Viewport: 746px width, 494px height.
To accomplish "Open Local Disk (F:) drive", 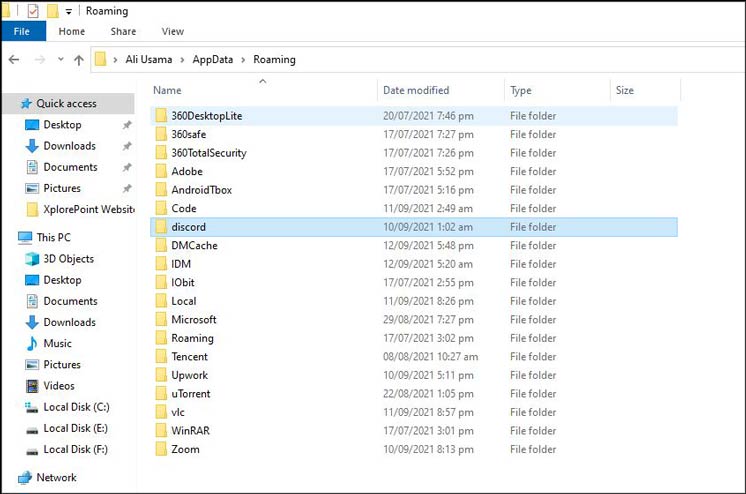I will 75,449.
